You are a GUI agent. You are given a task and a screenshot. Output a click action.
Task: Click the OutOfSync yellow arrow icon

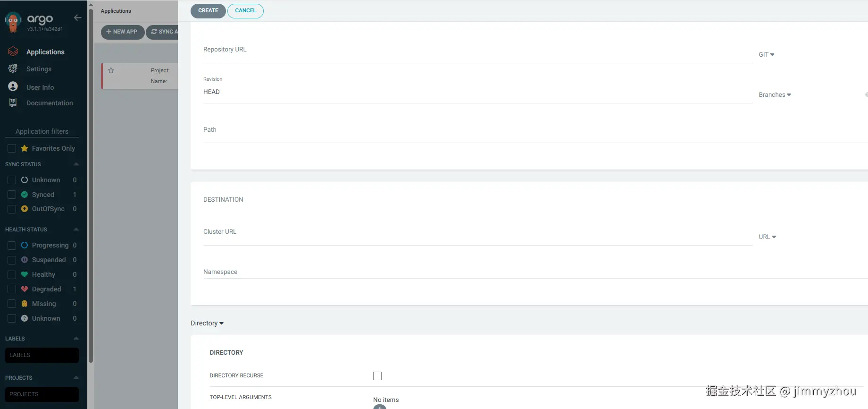(25, 209)
